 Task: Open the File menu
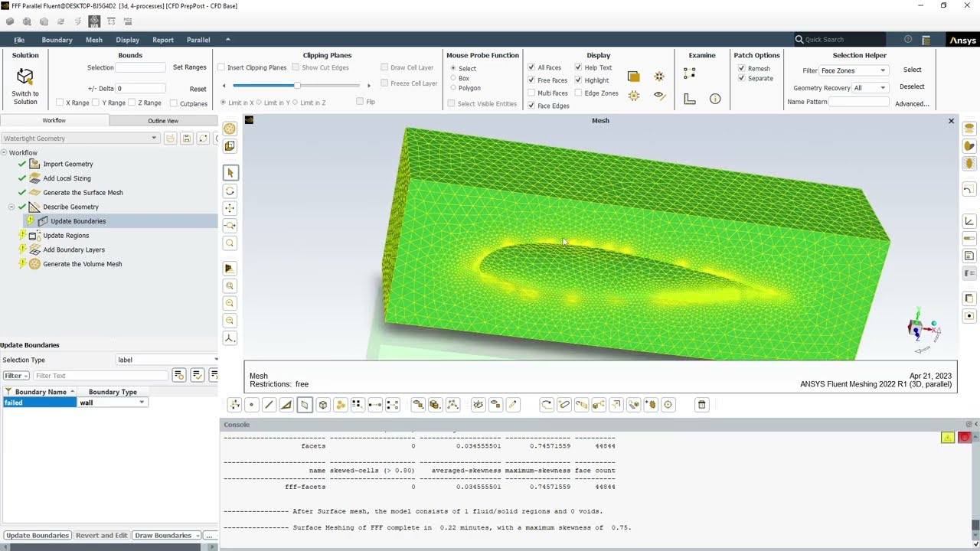[19, 40]
